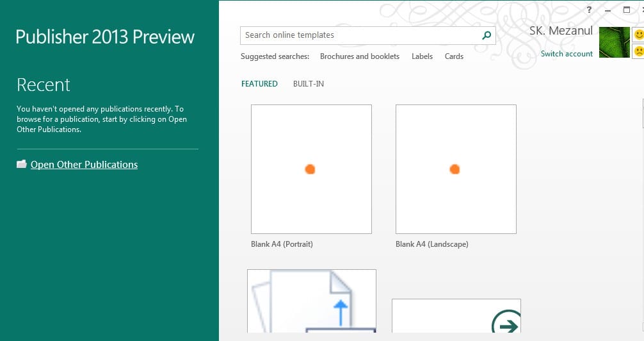Viewport: 644px width, 341px height.
Task: Click the circled right arrow tile
Action: coord(456,316)
